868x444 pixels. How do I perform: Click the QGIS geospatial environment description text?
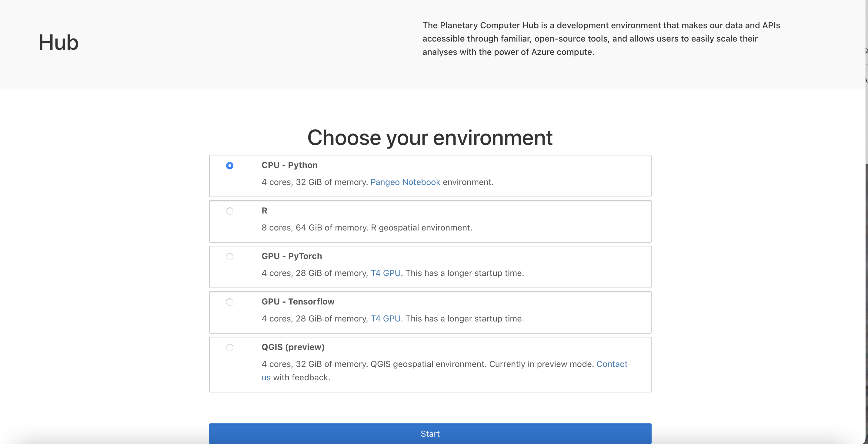[427, 364]
